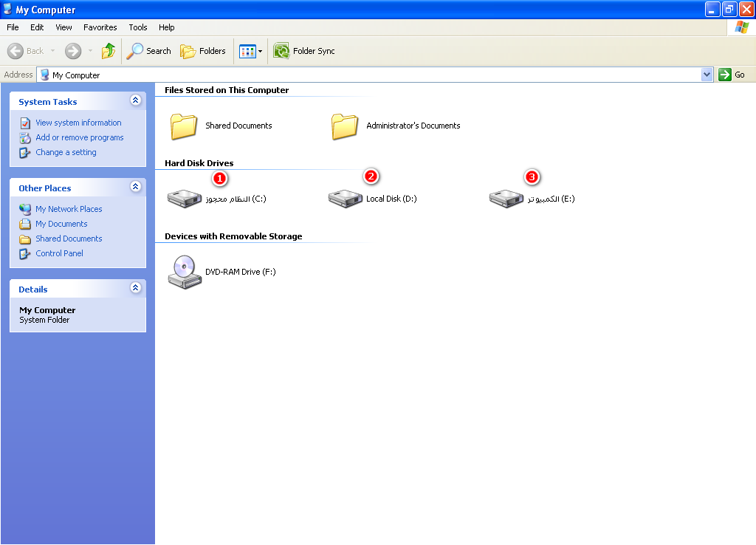Collapse the Details panel

point(136,287)
